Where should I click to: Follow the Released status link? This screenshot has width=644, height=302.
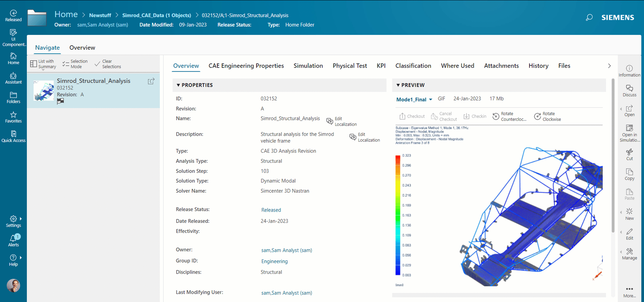271,210
